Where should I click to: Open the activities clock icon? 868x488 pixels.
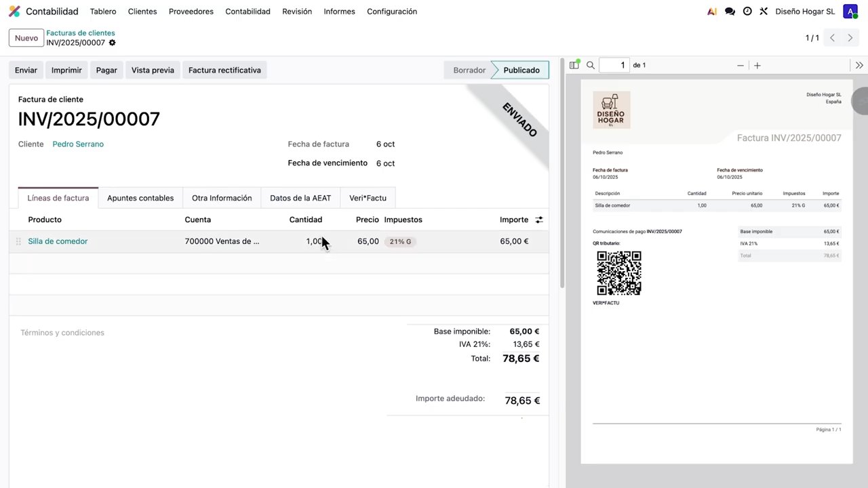pyautogui.click(x=747, y=12)
